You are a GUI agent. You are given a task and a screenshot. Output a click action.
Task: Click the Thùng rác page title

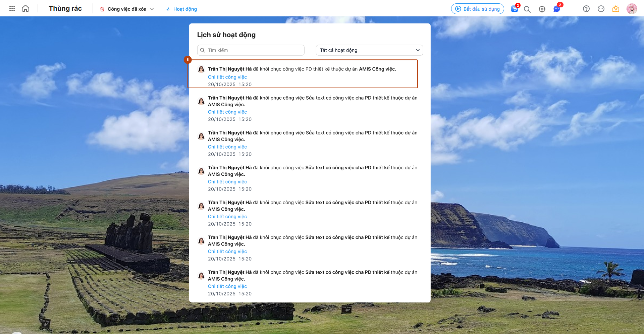(x=65, y=9)
